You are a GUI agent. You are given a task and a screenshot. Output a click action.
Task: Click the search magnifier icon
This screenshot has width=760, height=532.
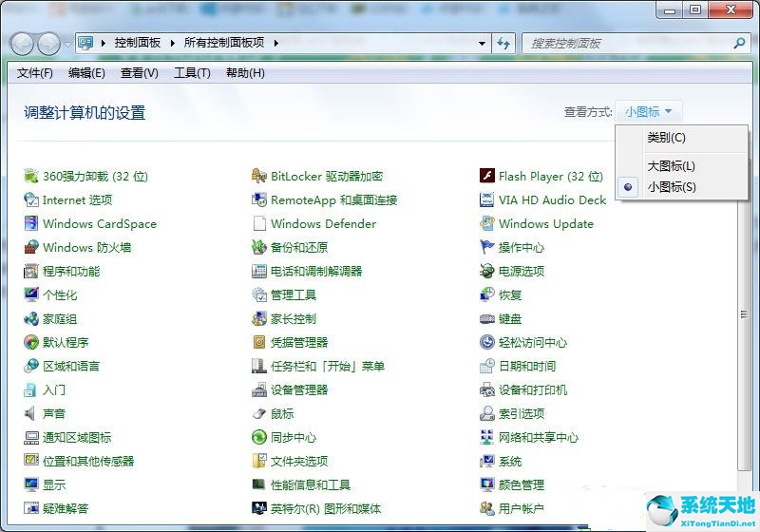(740, 43)
